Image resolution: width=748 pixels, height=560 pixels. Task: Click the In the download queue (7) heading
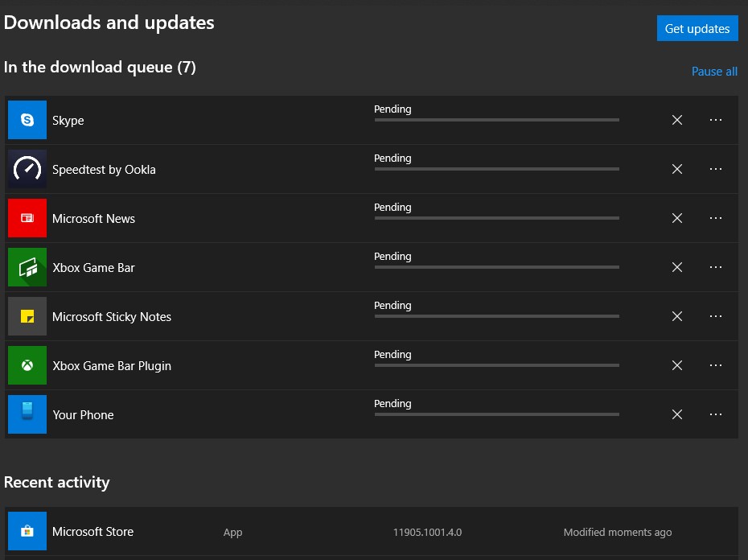[x=100, y=67]
